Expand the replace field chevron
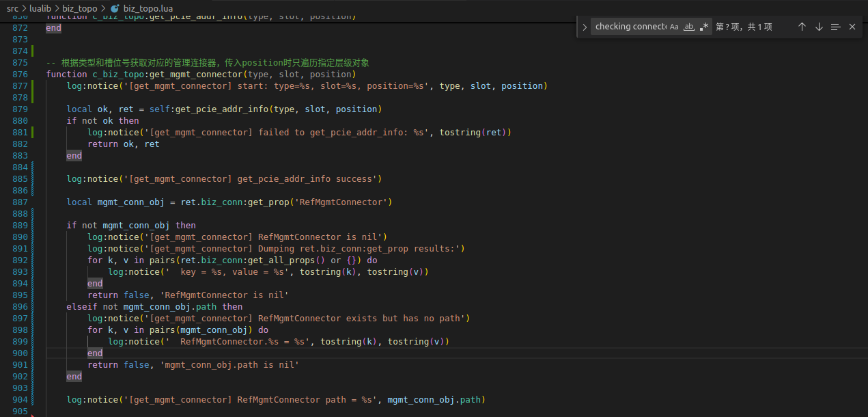 [585, 27]
